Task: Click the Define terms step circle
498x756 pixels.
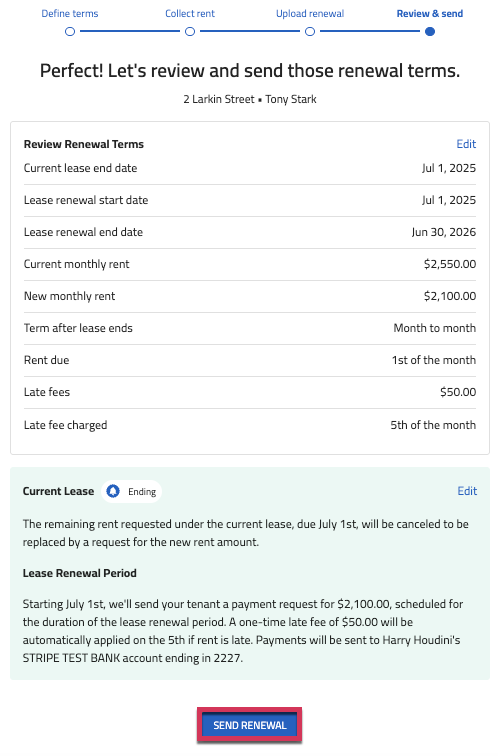Action: point(70,32)
